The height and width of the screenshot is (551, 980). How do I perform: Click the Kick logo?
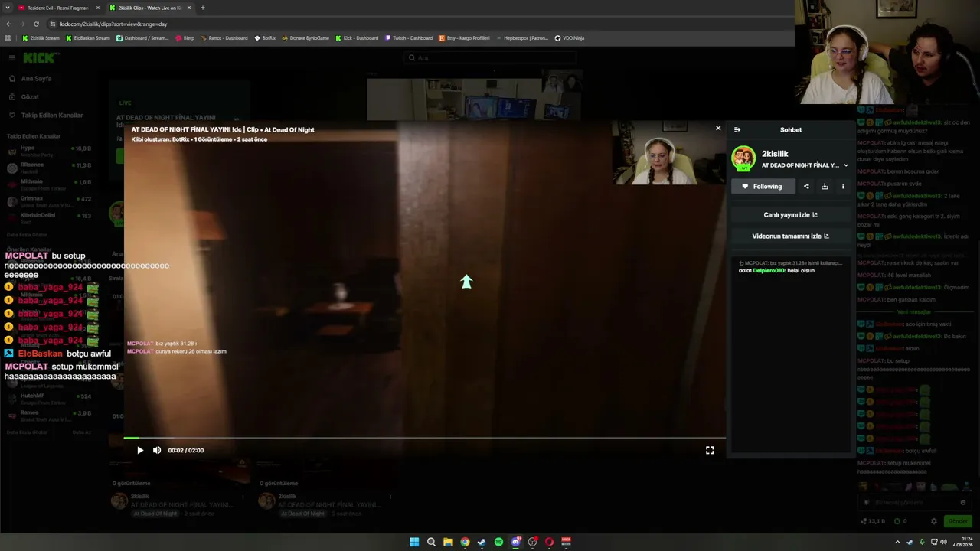(x=40, y=58)
